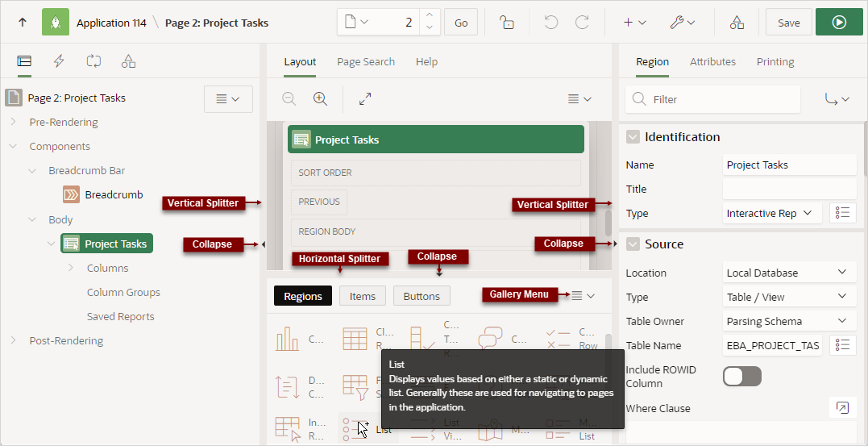Increment the page number stepper up
Screen dimensions: 868x446
[430, 16]
